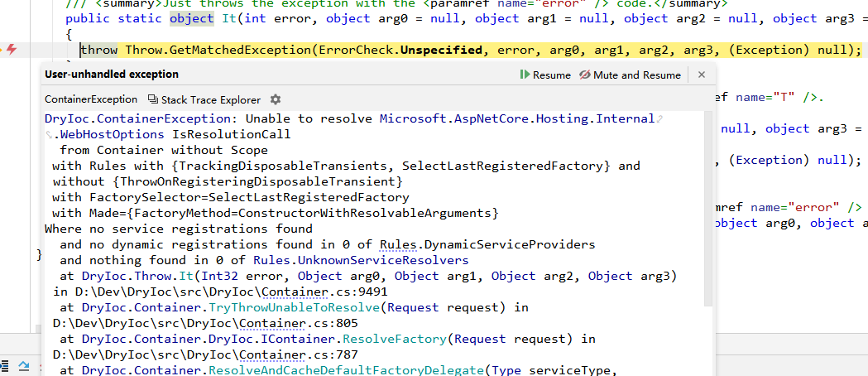Image resolution: width=868 pixels, height=376 pixels.
Task: Navigate to .WebHostOptions link
Action: pyautogui.click(x=113, y=134)
